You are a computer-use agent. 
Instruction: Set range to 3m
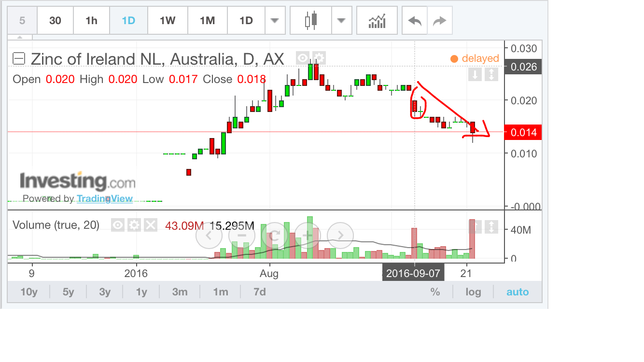pyautogui.click(x=180, y=292)
